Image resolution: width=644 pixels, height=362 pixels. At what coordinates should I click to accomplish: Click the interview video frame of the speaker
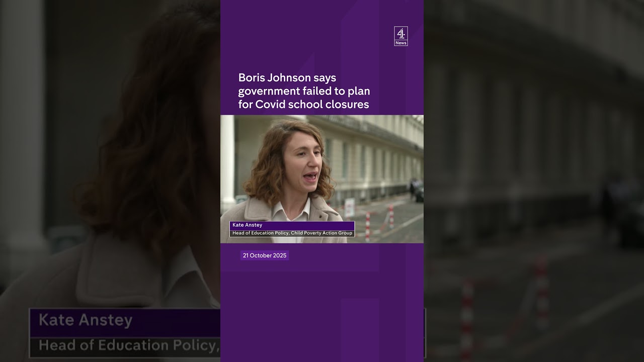[x=322, y=179]
